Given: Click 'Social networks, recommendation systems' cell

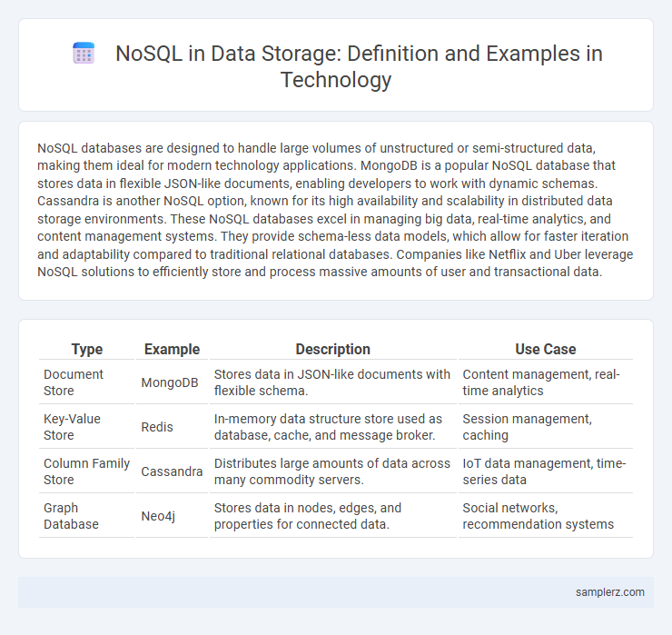Looking at the screenshot, I should click(545, 516).
